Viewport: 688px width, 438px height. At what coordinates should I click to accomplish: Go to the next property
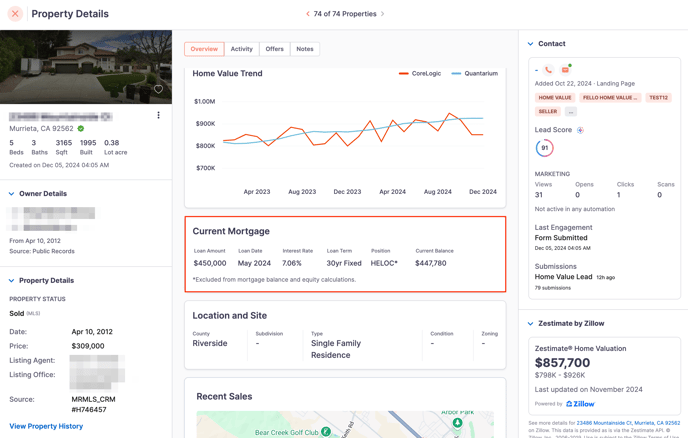(383, 14)
